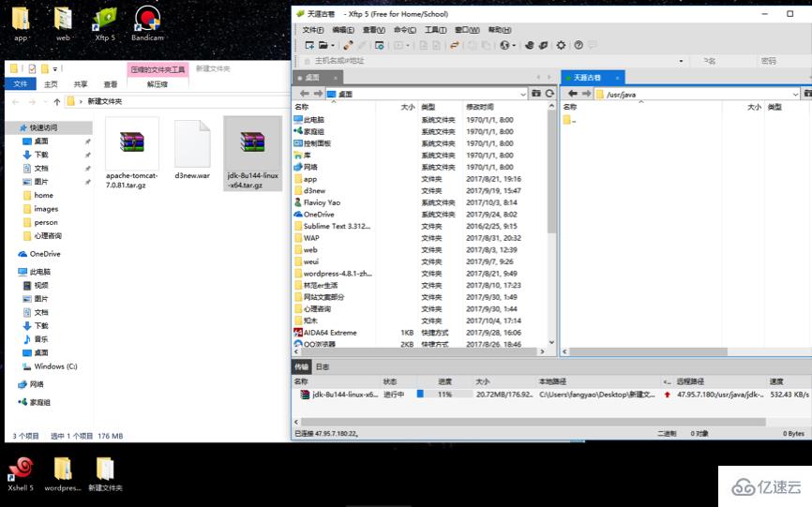Click the password field in Xftp address bar
812x507 pixels.
point(784,61)
